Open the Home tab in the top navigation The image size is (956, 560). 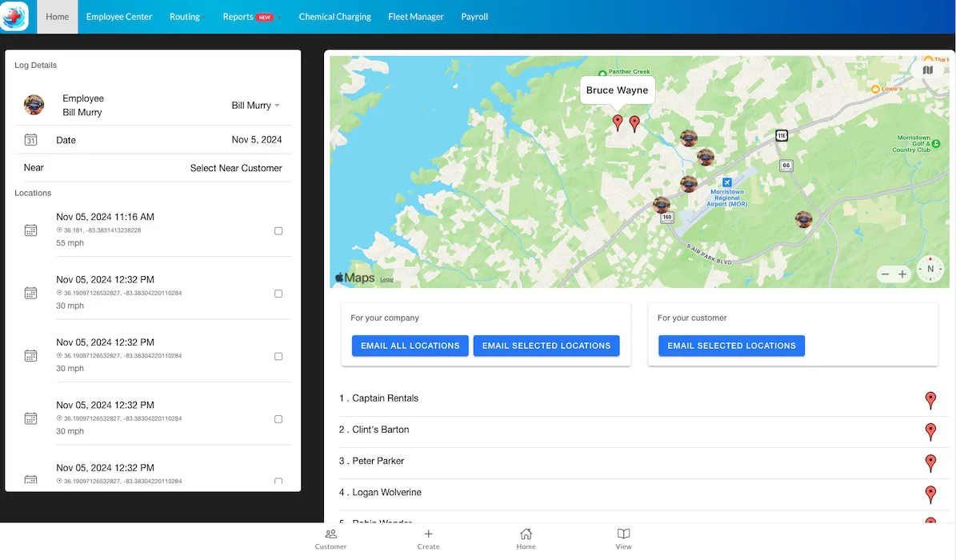pos(58,17)
